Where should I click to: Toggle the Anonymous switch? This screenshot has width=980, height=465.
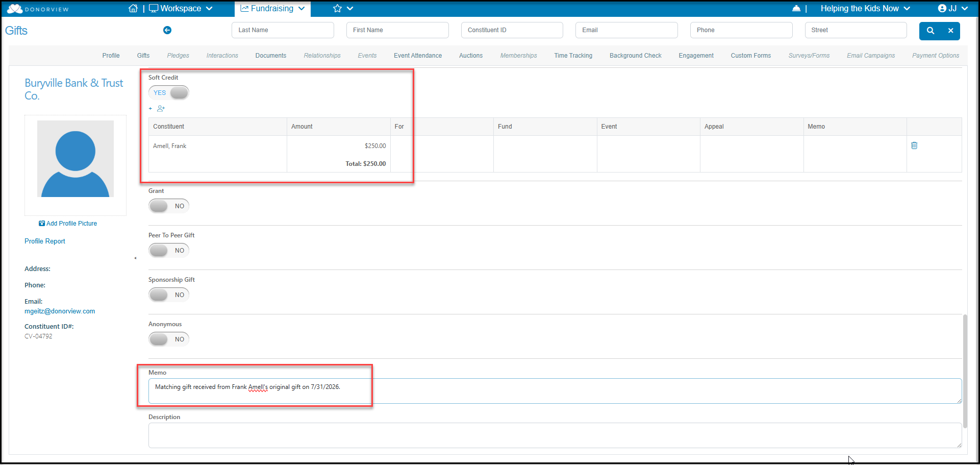pyautogui.click(x=169, y=339)
